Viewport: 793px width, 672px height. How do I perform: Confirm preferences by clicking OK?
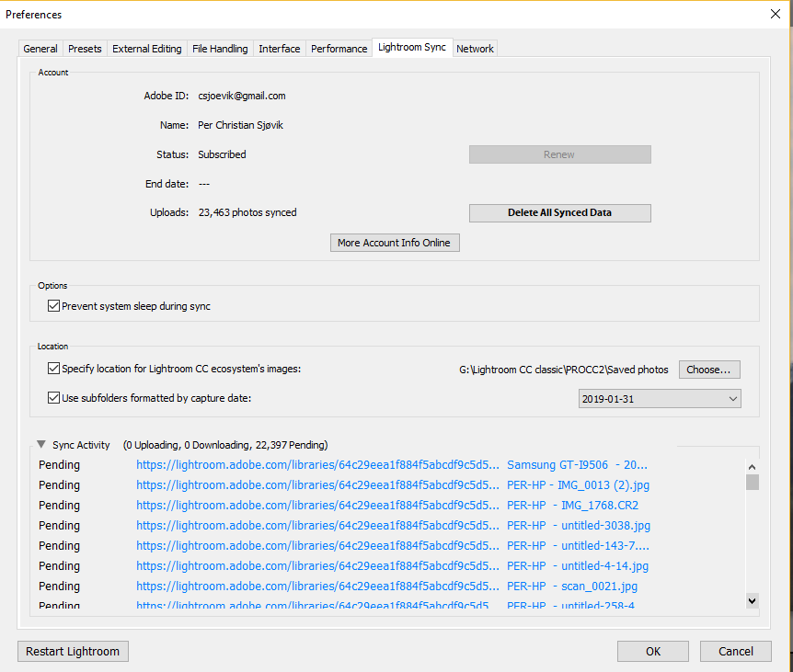point(652,651)
